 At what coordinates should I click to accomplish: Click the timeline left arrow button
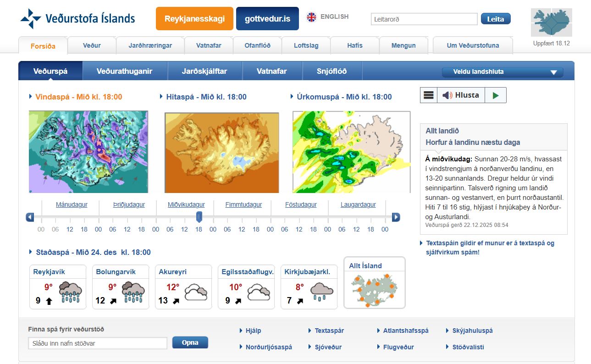point(30,217)
